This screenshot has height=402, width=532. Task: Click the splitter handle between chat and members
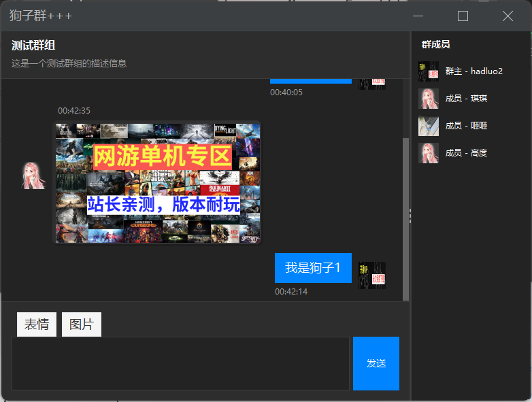410,216
